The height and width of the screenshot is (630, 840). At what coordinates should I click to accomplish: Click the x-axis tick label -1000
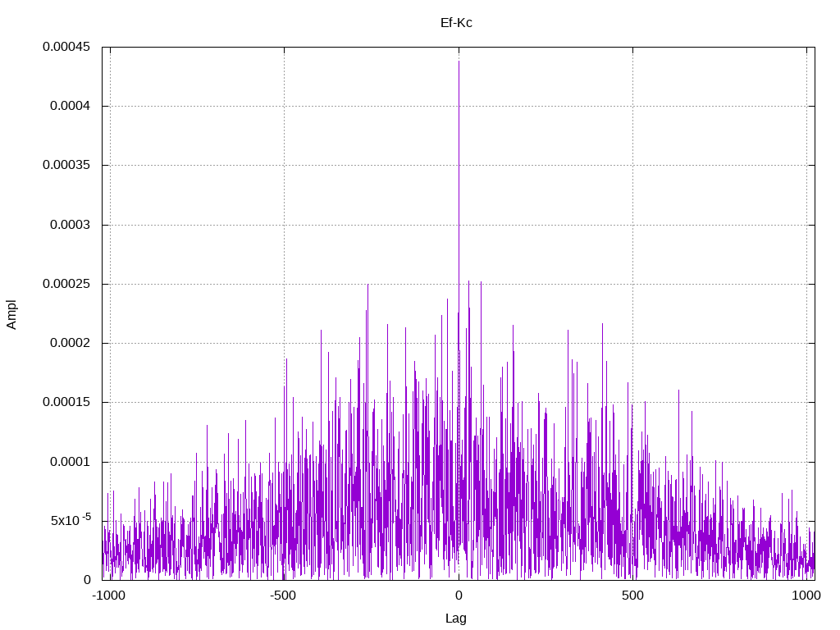tap(109, 596)
